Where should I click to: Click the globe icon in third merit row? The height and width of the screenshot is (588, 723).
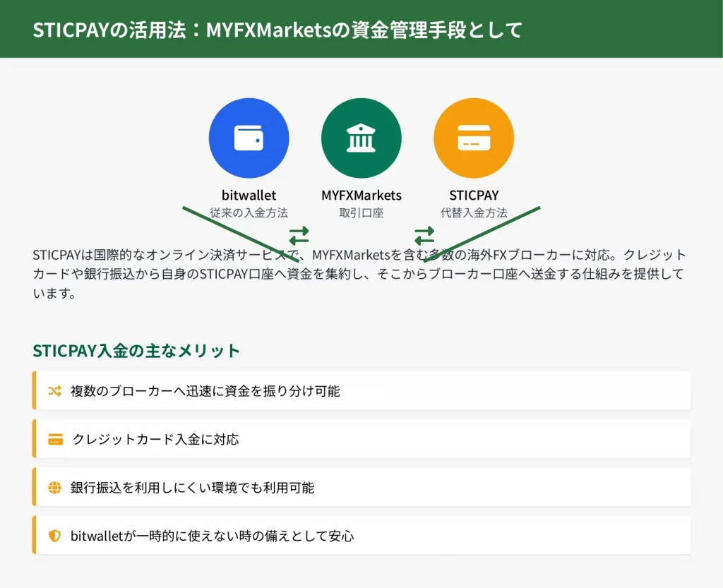pos(54,488)
